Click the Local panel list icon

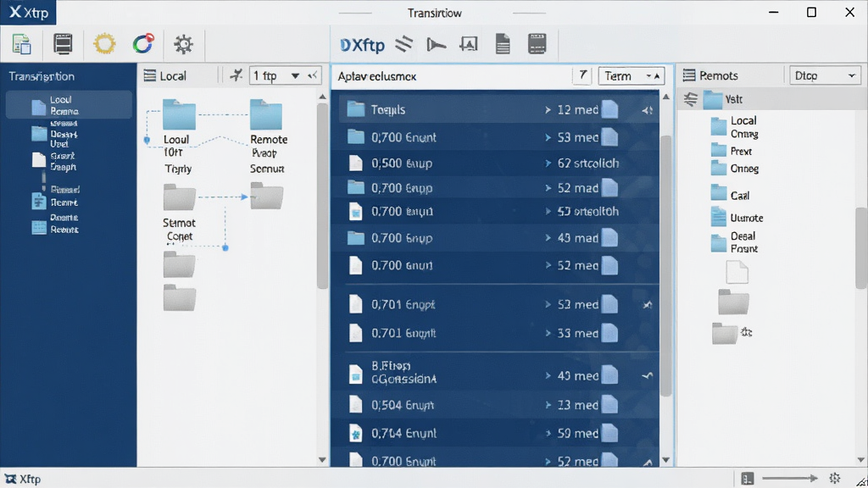149,75
